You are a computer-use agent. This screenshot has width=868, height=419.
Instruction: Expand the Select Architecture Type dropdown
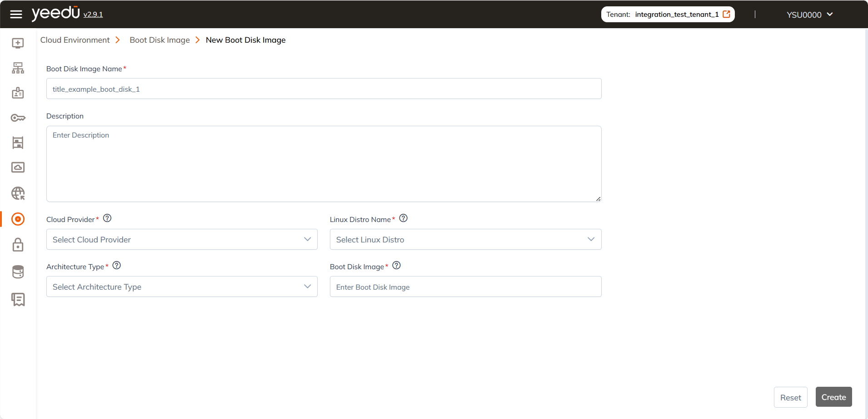point(182,286)
